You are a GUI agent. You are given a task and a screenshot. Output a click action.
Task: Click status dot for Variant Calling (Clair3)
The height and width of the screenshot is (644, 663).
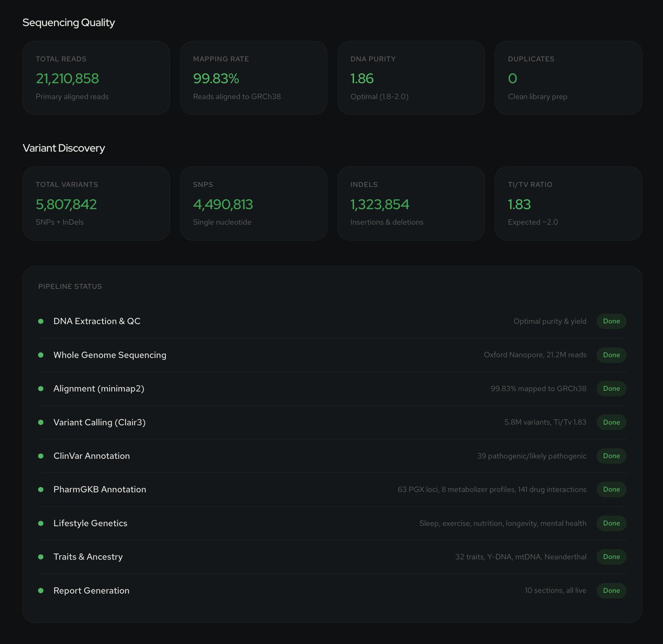coord(40,423)
